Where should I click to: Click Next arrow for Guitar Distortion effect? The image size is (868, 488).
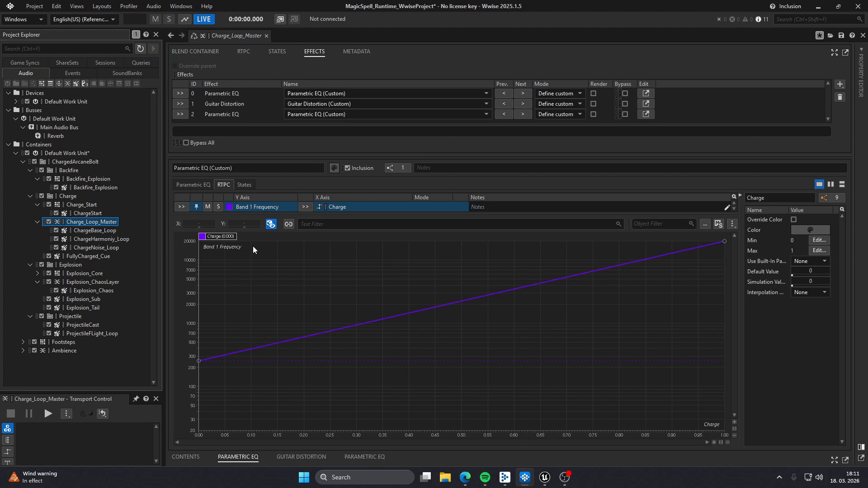(x=523, y=104)
